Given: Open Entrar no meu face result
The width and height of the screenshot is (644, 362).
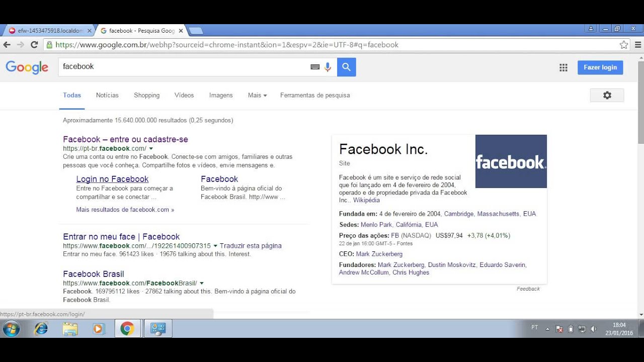Looking at the screenshot, I should pyautogui.click(x=121, y=237).
